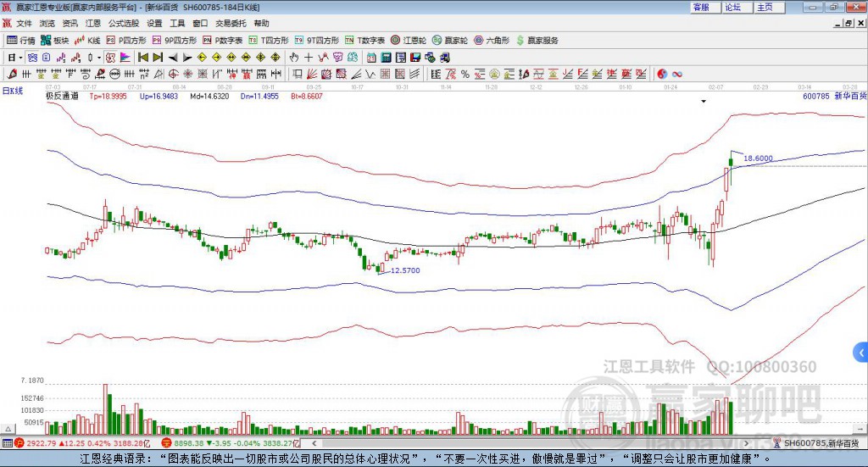This screenshot has height=467, width=868.
Task: Expand the side panel blue chevron
Action: coord(861,353)
